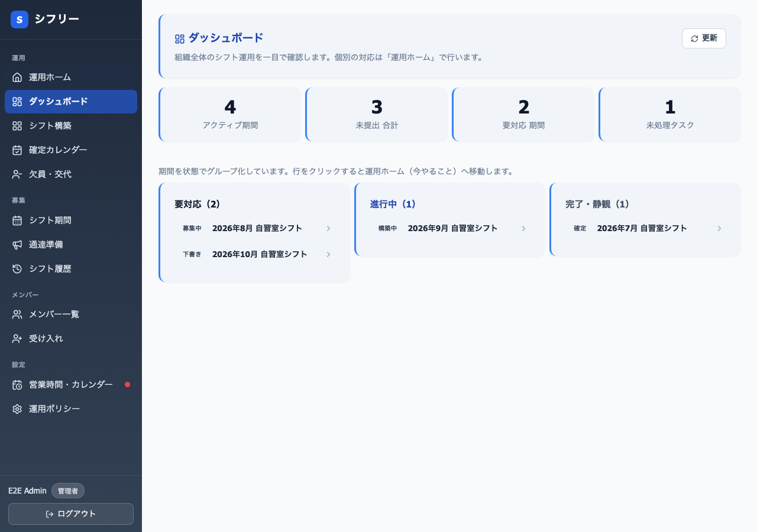Open the 2026年10月 自習室シフト row
This screenshot has height=532, width=757.
pos(255,254)
